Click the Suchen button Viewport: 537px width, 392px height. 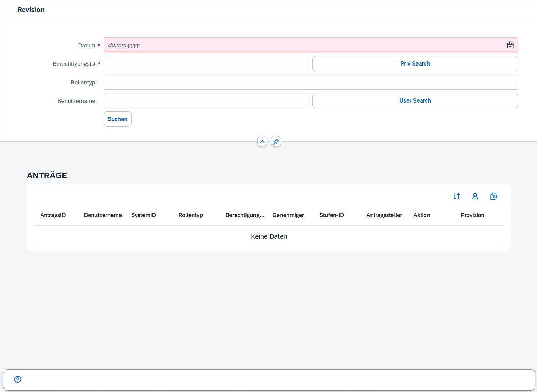[117, 119]
